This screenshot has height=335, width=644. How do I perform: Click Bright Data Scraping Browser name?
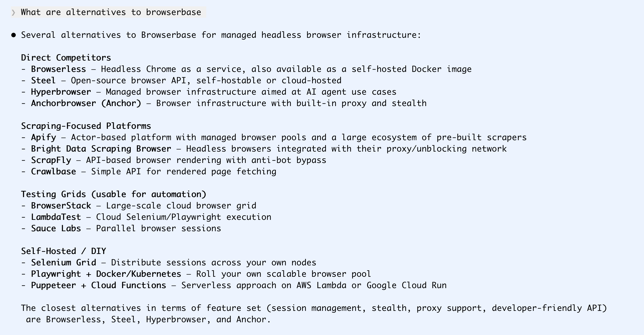pos(101,149)
